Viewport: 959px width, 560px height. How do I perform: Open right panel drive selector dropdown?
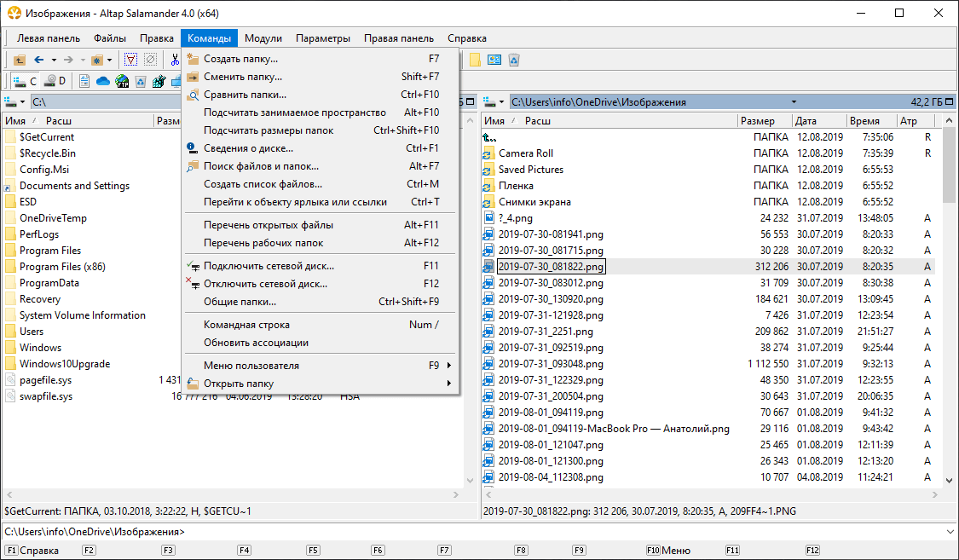(x=494, y=102)
